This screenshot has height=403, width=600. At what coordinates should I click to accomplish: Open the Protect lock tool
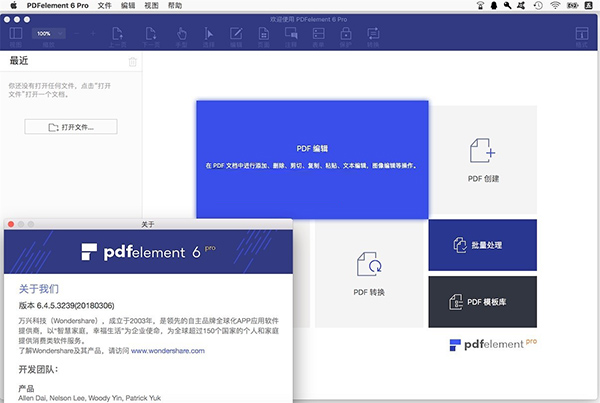(346, 34)
